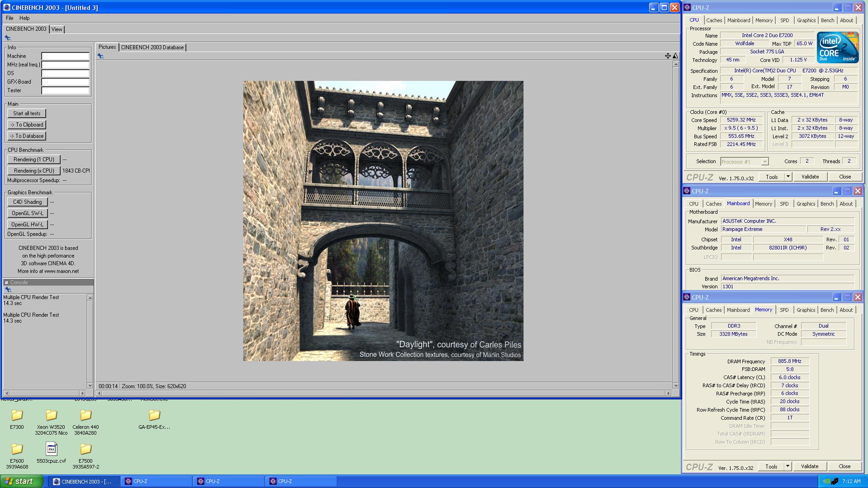Click the To Clipboard button
The width and height of the screenshot is (868, 488).
[x=27, y=125]
